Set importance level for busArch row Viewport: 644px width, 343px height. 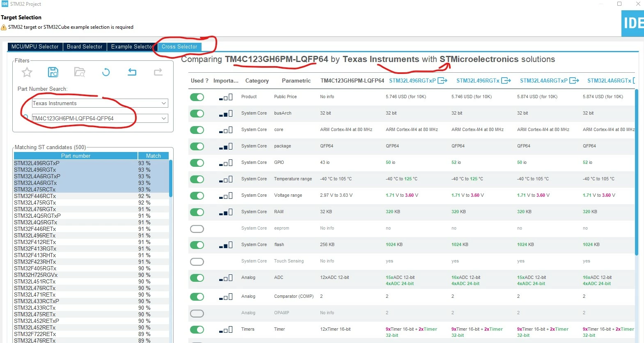[226, 113]
